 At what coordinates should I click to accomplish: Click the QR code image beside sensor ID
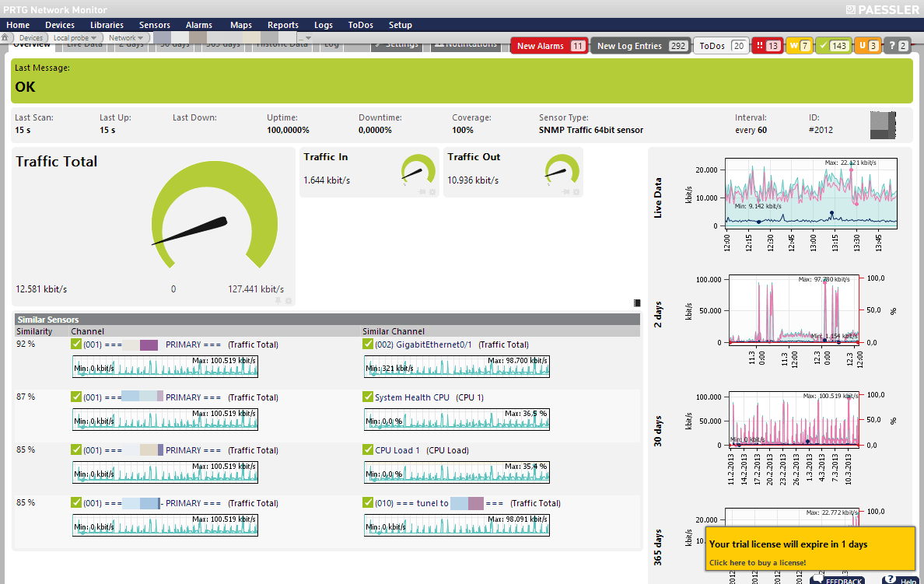coord(883,125)
